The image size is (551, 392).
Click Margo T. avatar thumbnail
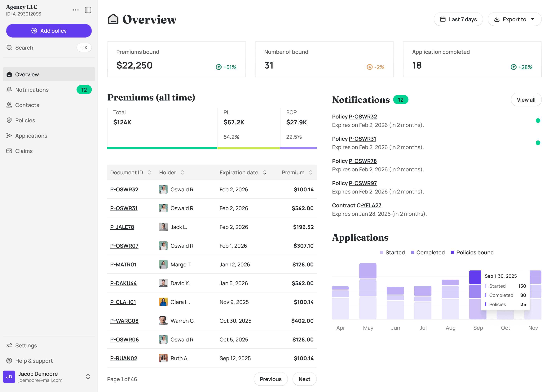pos(163,264)
